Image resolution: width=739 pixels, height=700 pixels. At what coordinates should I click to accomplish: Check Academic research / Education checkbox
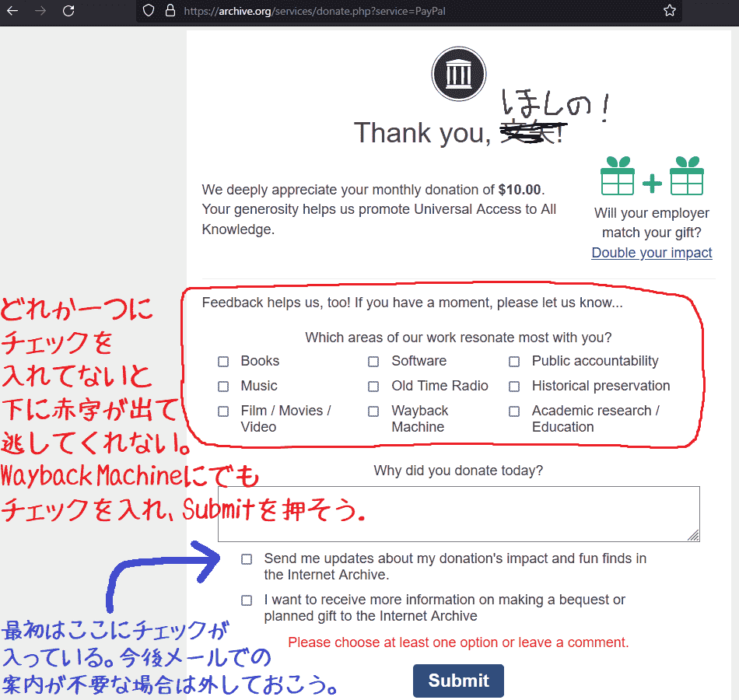click(x=514, y=411)
